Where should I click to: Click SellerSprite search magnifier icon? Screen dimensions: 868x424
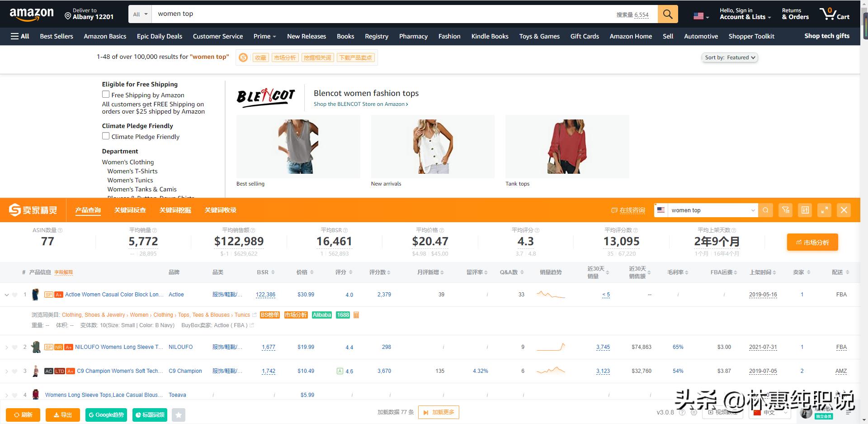click(x=766, y=210)
